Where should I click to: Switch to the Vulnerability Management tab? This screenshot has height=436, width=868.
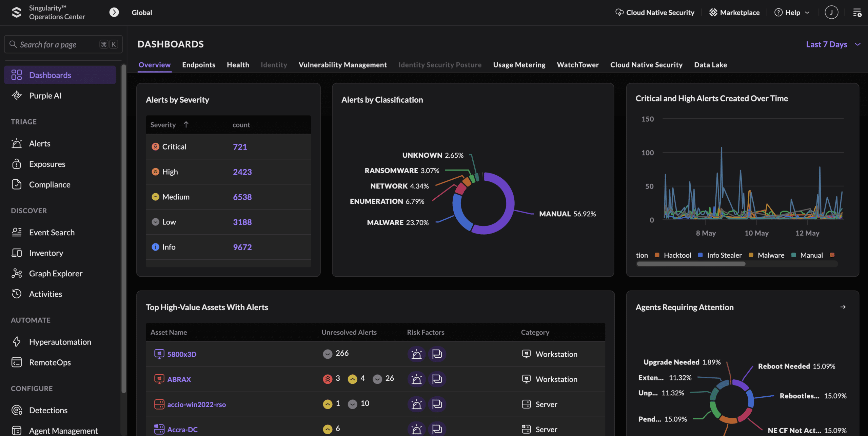coord(342,65)
